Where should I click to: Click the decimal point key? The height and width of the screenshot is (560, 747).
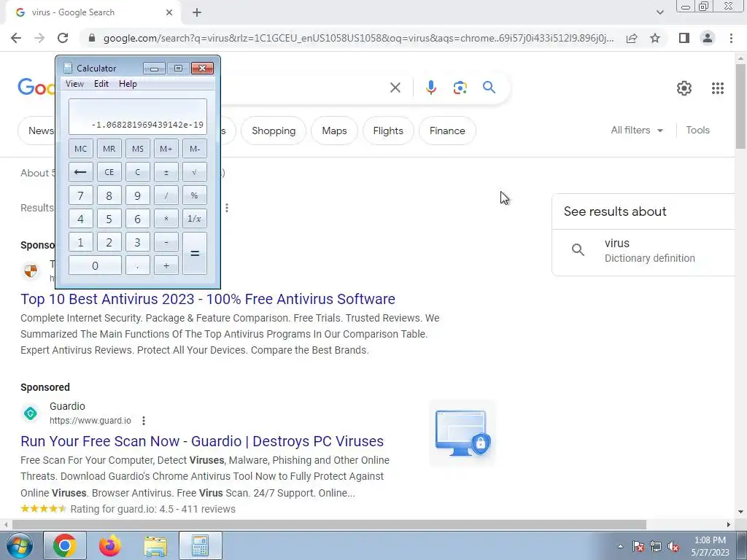click(x=138, y=265)
